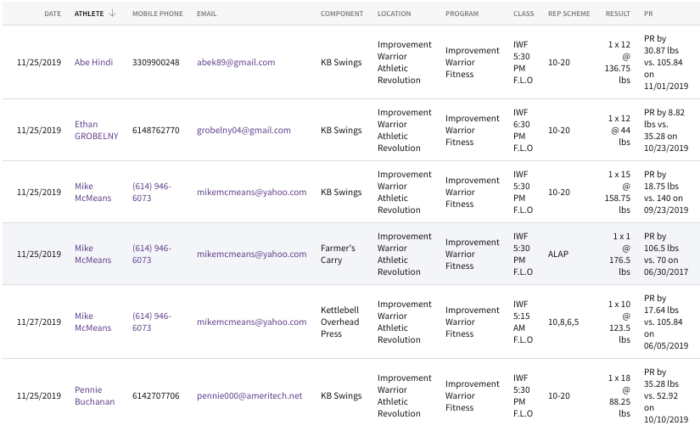Click the Email column header
This screenshot has height=431, width=700.
(206, 13)
